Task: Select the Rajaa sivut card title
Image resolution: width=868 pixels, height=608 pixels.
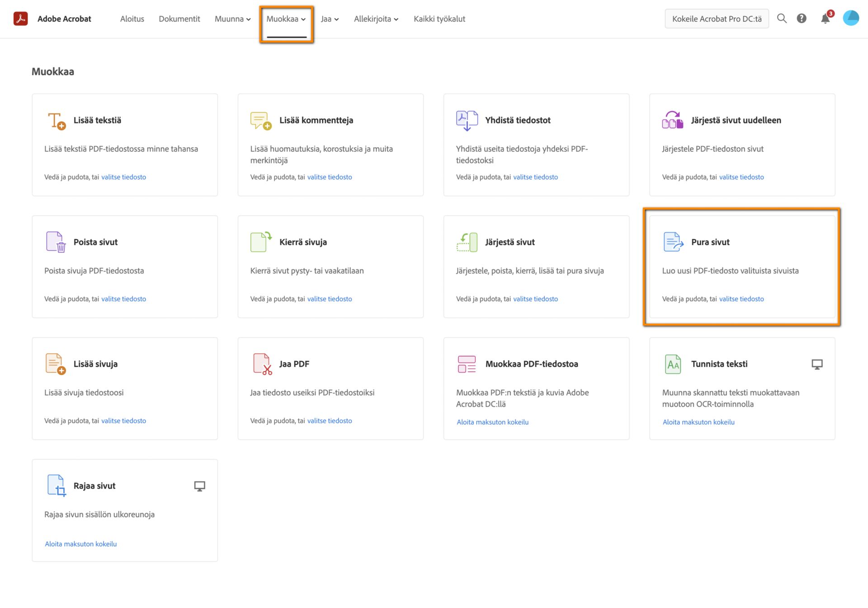Action: pos(94,486)
